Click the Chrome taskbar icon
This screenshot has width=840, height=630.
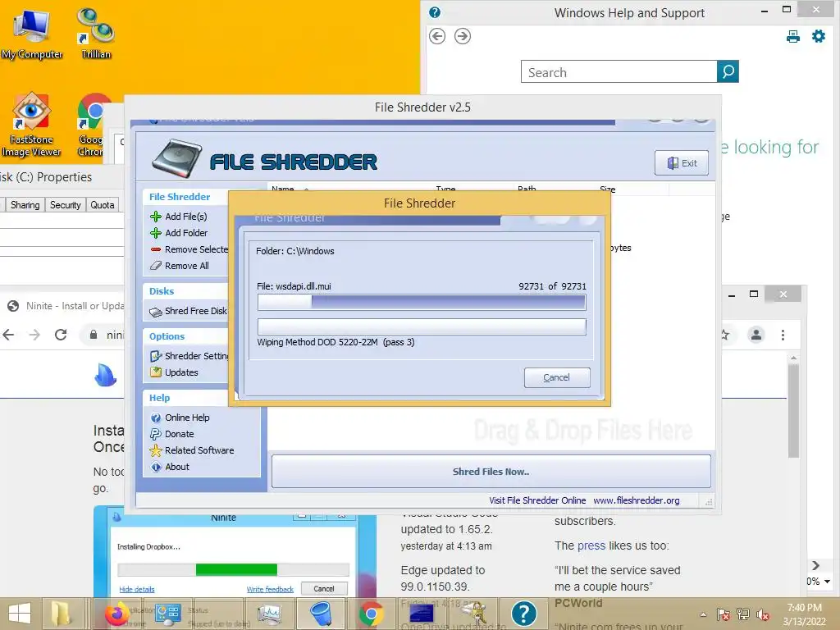371,614
